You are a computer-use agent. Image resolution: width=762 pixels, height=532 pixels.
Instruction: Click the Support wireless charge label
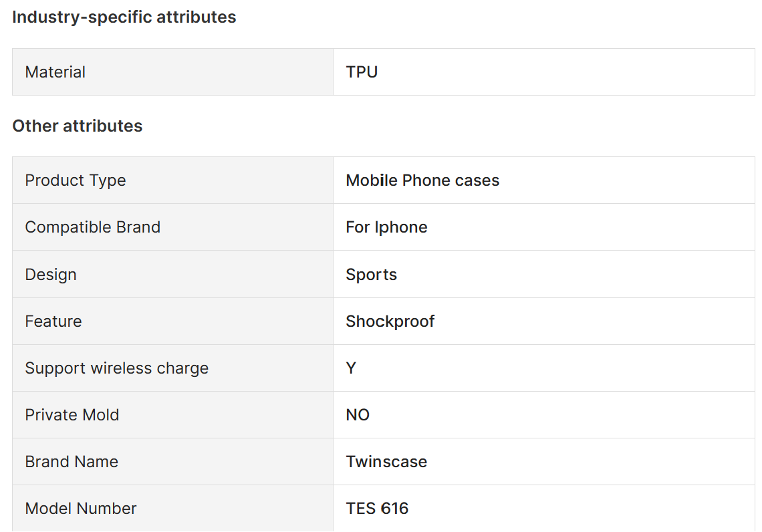(x=117, y=368)
